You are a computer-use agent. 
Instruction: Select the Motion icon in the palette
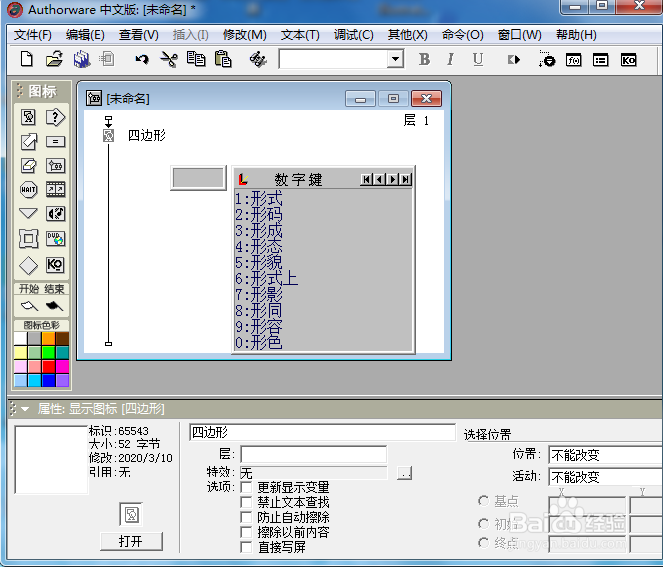tap(28, 141)
